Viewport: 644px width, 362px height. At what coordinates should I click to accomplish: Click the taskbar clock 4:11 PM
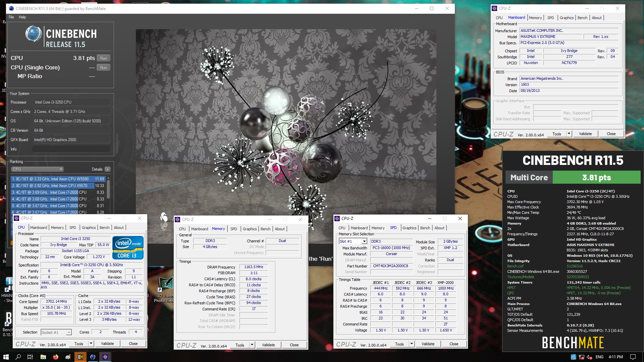615,357
